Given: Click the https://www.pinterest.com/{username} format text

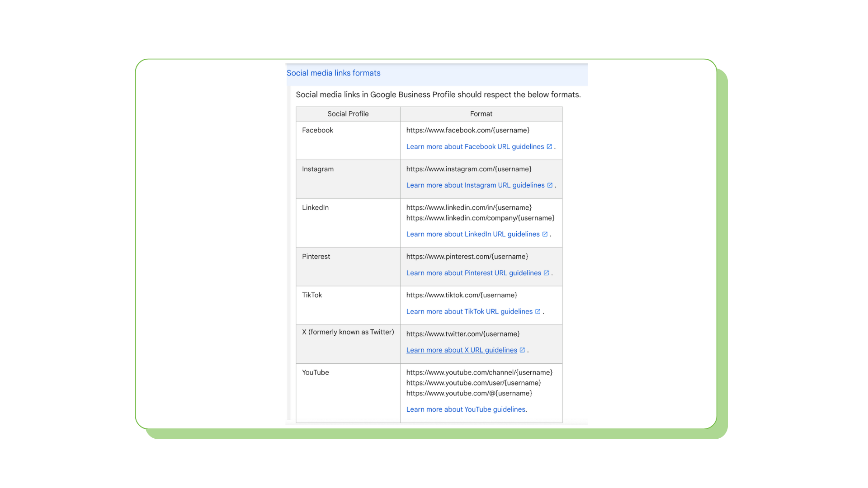Looking at the screenshot, I should coord(467,257).
